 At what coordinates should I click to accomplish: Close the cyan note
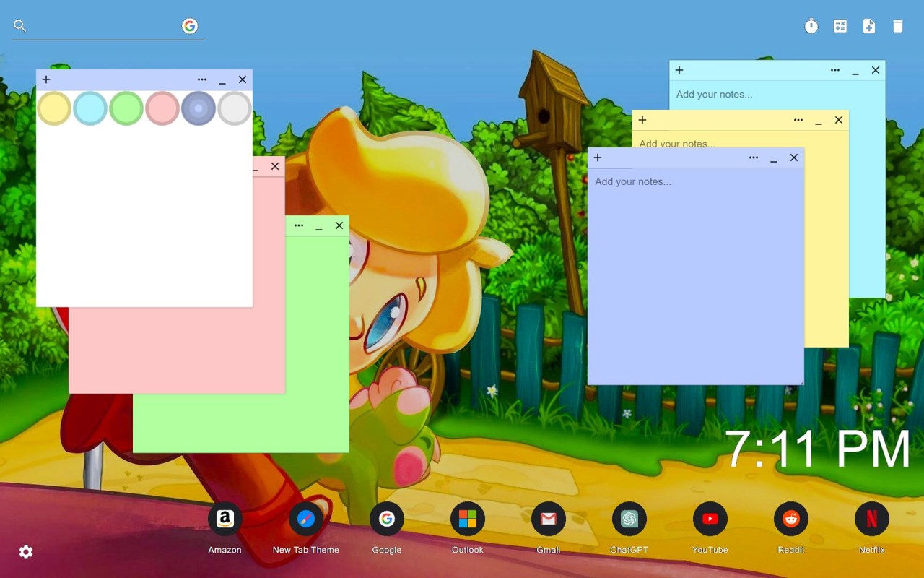click(876, 70)
